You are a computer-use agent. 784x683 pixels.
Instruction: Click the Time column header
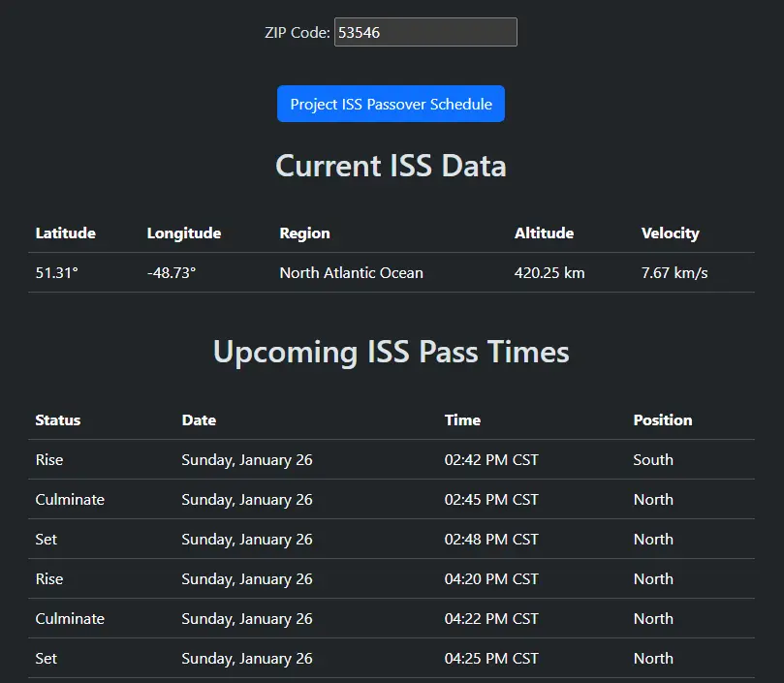(462, 419)
